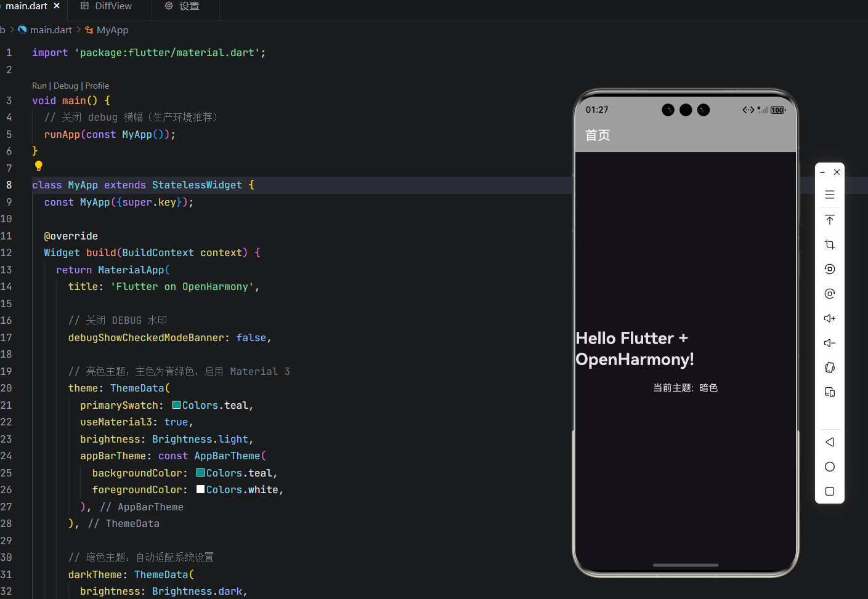This screenshot has width=868, height=599.
Task: Click the battery indicator in emulator status bar
Action: pos(778,110)
